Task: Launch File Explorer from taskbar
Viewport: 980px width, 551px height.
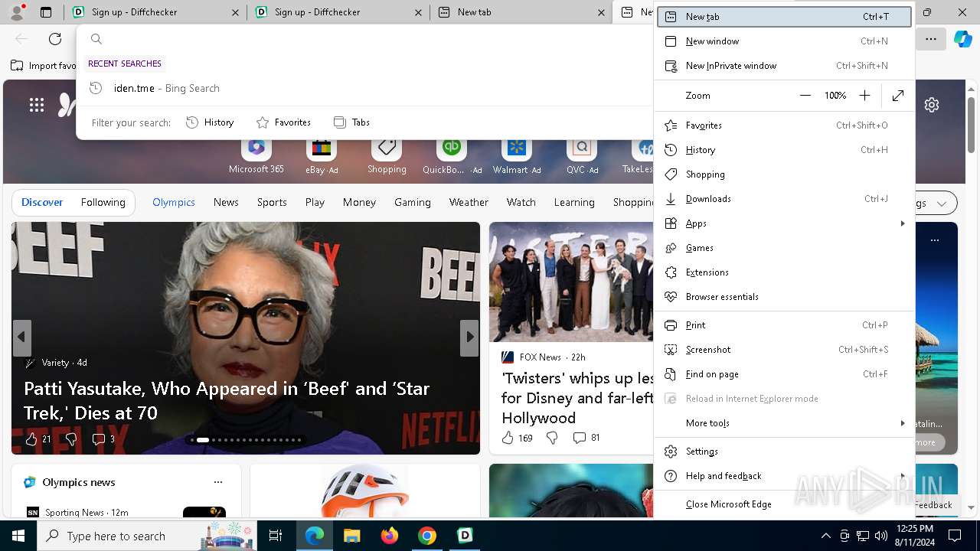Action: [351, 536]
